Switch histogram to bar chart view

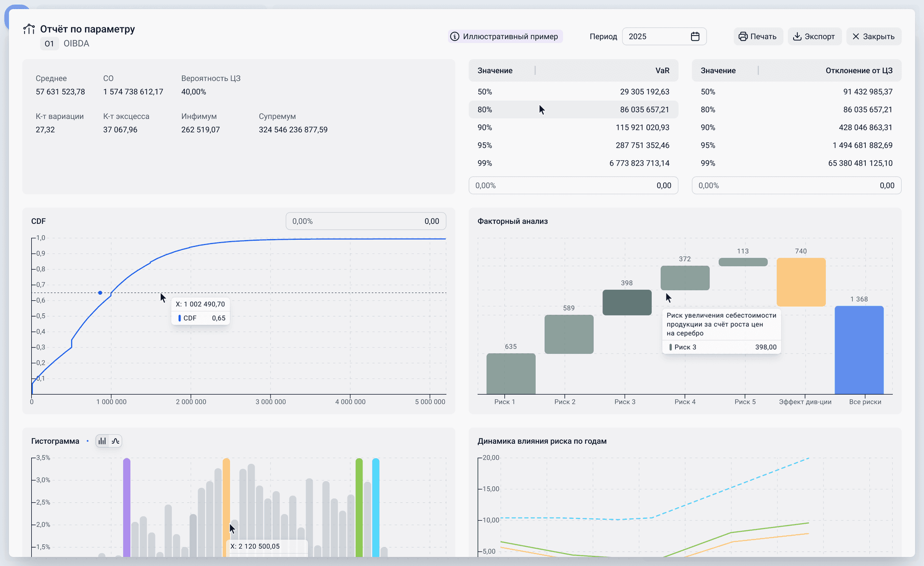tap(102, 441)
